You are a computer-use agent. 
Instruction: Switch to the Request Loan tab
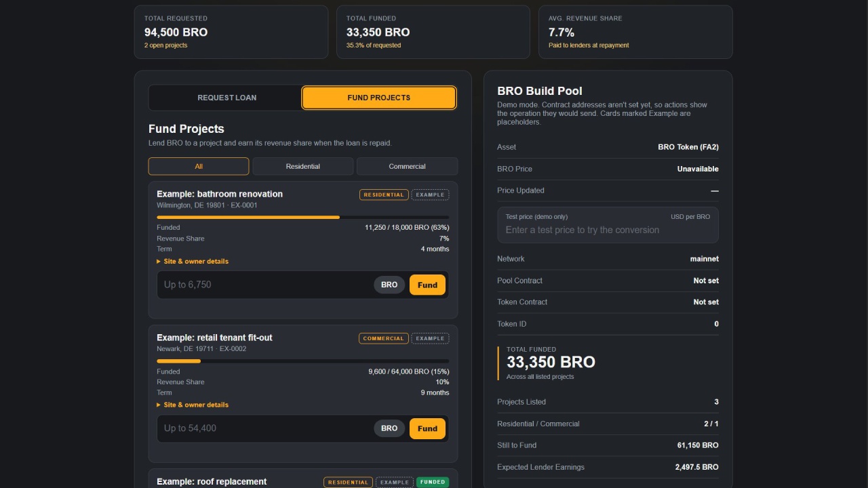coord(226,98)
